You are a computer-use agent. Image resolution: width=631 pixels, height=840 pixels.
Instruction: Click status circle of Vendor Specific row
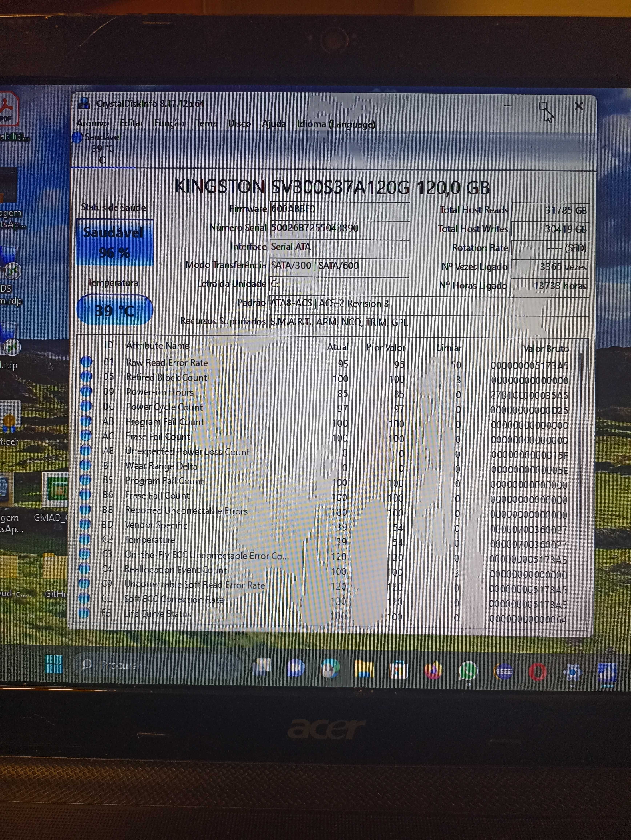(85, 524)
